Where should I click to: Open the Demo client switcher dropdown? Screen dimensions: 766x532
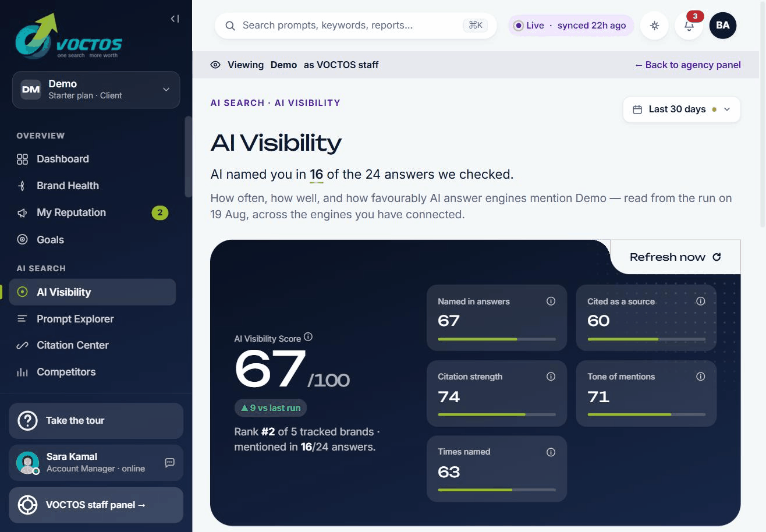pyautogui.click(x=96, y=90)
